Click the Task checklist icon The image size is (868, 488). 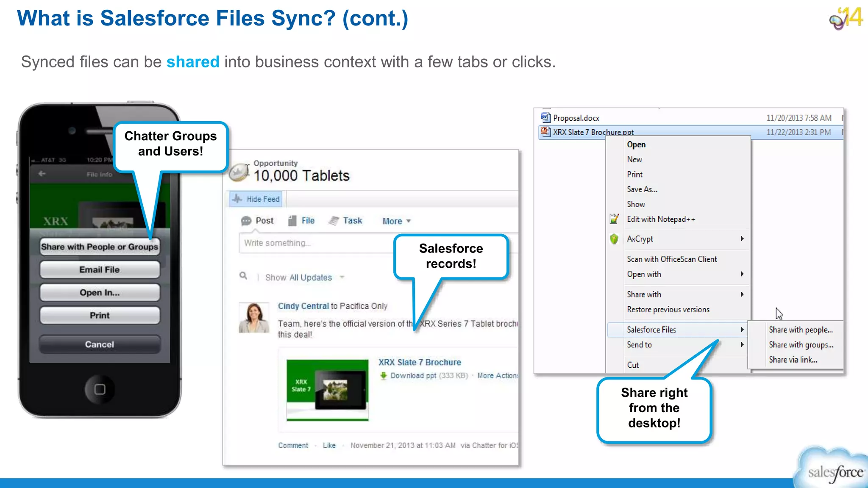click(x=334, y=221)
